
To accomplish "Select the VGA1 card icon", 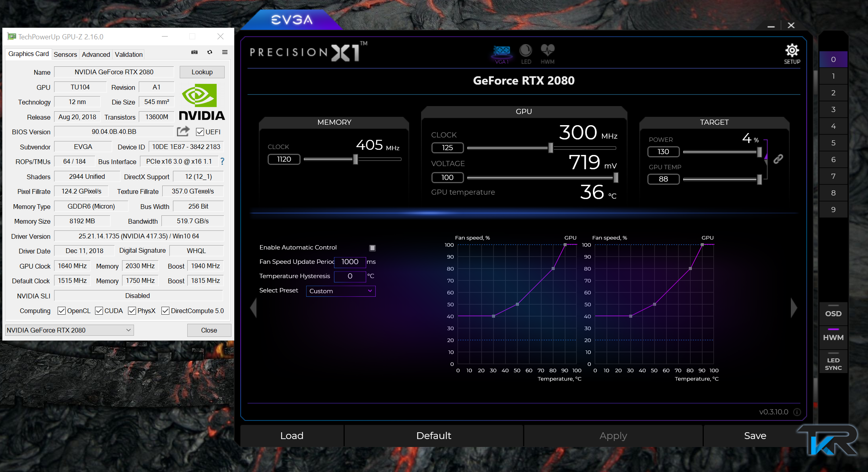I will point(502,54).
